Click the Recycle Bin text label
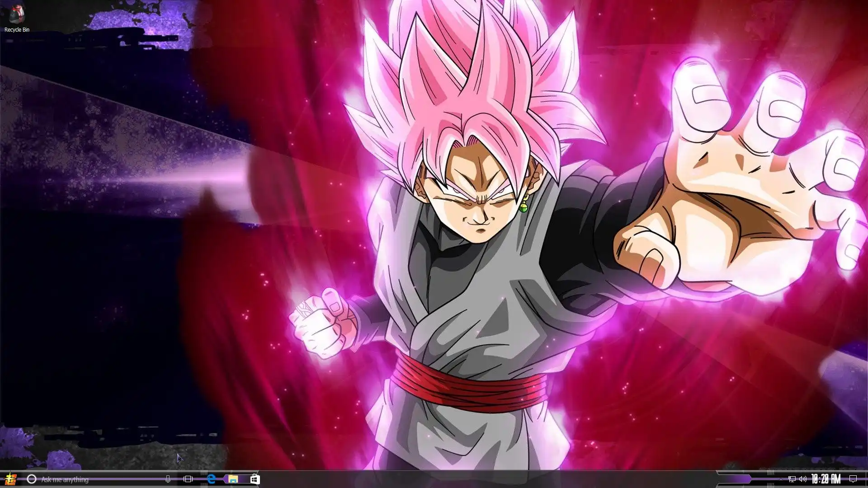 coord(17,30)
